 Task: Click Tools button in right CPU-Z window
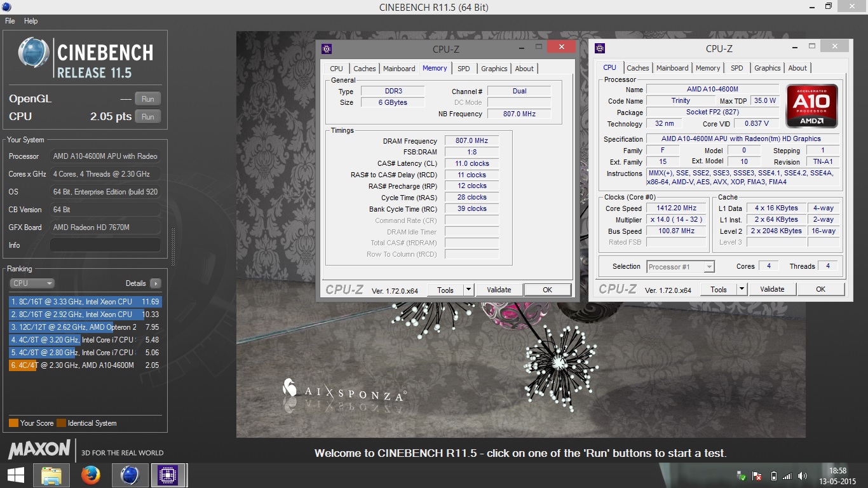pyautogui.click(x=719, y=289)
